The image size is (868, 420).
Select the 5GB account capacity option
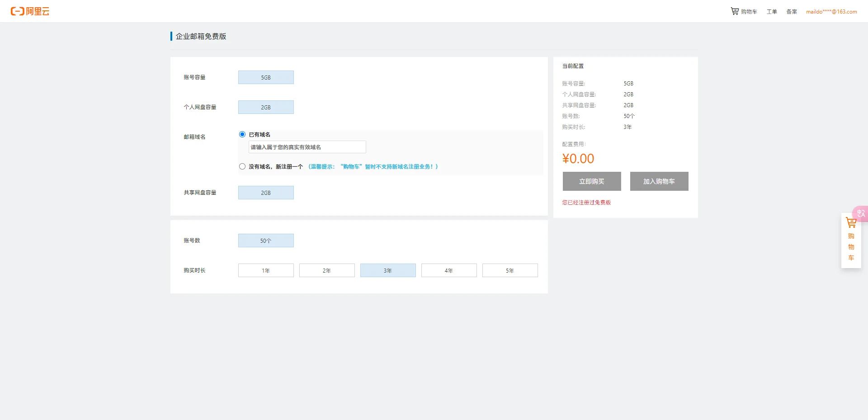(266, 77)
